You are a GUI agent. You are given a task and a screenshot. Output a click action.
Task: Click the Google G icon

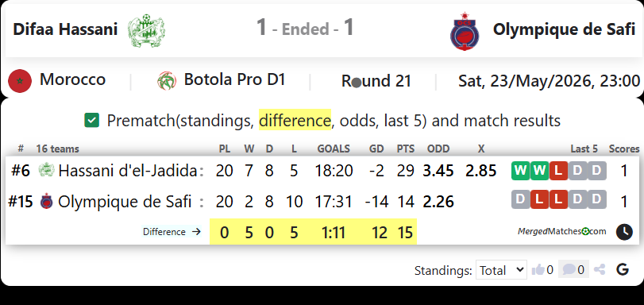click(623, 269)
